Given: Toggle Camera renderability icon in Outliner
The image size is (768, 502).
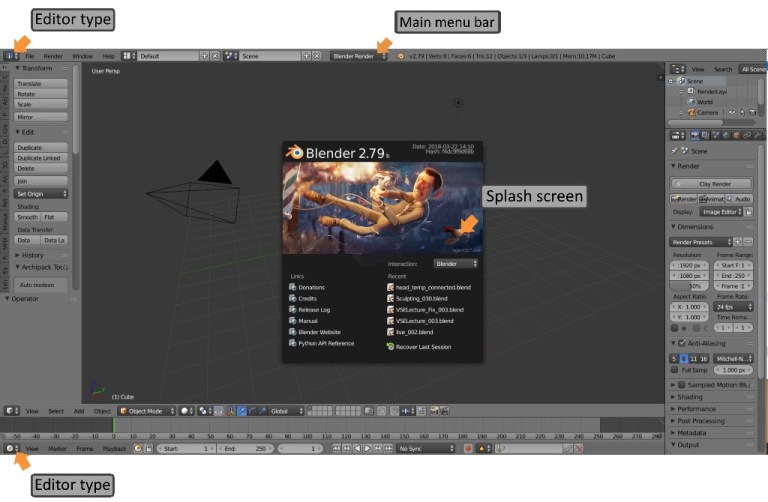Looking at the screenshot, I should coord(752,112).
